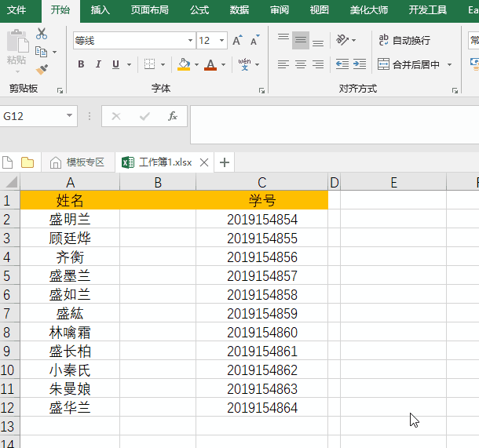Open the font size 12 dropdown
The image size is (479, 448).
coord(221,40)
